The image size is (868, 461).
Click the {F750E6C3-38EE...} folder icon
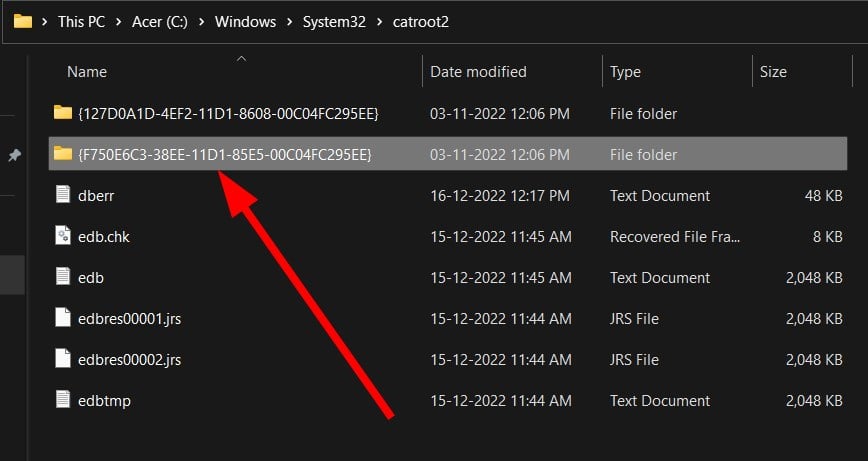click(63, 154)
